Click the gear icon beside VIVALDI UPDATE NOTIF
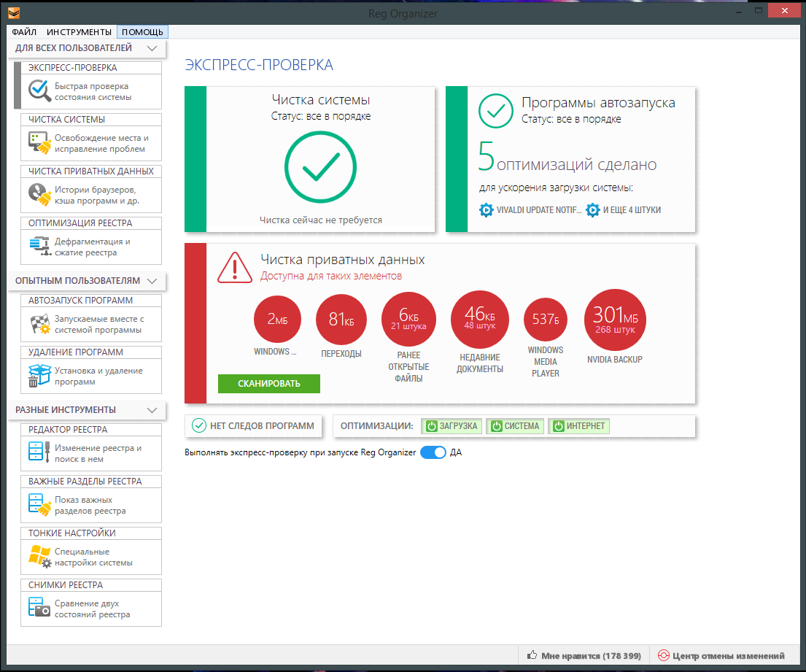This screenshot has width=806, height=672. click(487, 210)
